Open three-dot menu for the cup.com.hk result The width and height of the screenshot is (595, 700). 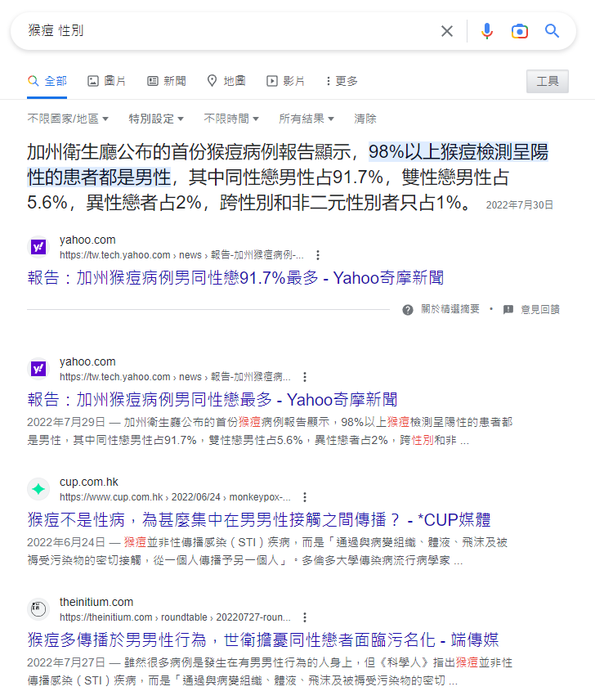click(305, 497)
